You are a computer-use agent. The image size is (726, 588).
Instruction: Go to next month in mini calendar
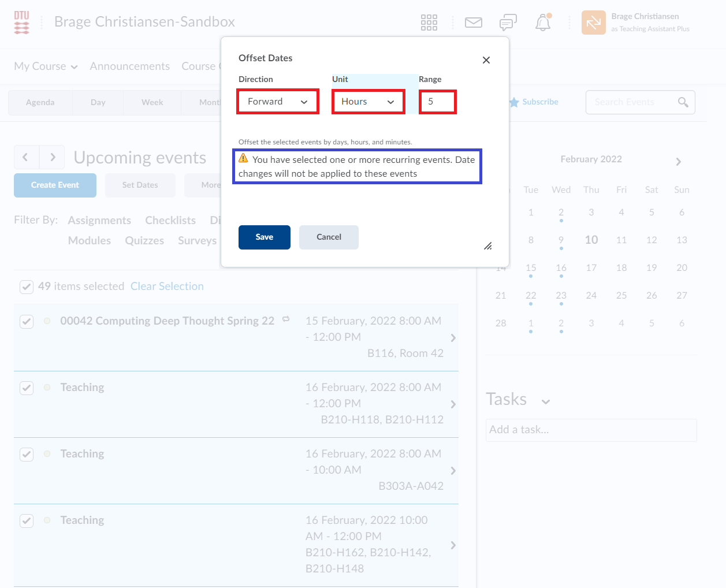pyautogui.click(x=678, y=162)
